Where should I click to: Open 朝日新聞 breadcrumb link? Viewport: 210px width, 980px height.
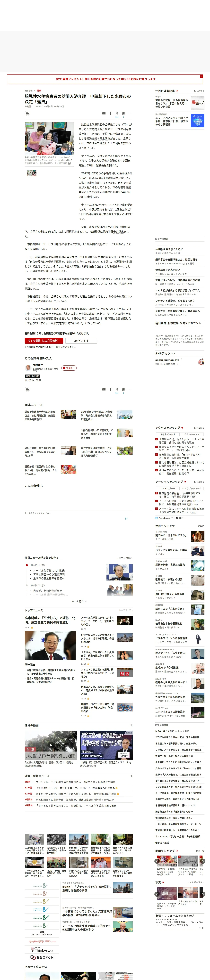click(29, 90)
